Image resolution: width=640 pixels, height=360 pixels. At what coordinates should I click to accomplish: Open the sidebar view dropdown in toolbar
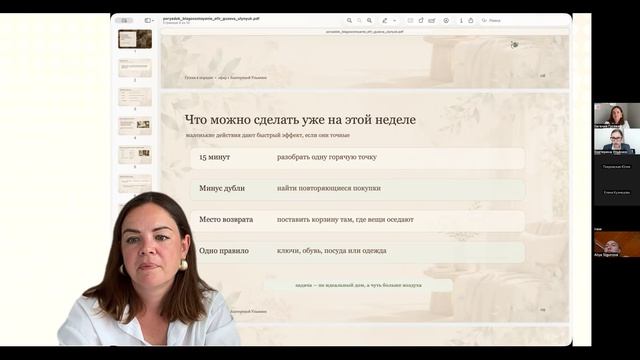[x=149, y=20]
